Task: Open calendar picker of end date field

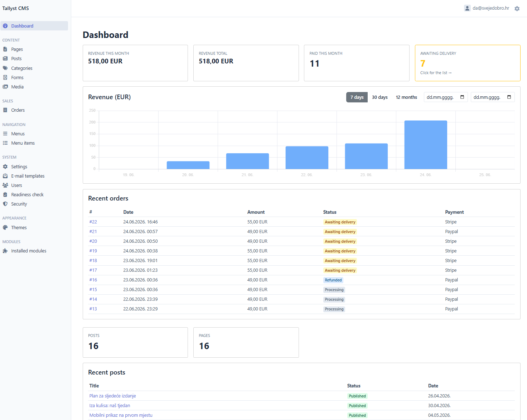Action: [509, 97]
